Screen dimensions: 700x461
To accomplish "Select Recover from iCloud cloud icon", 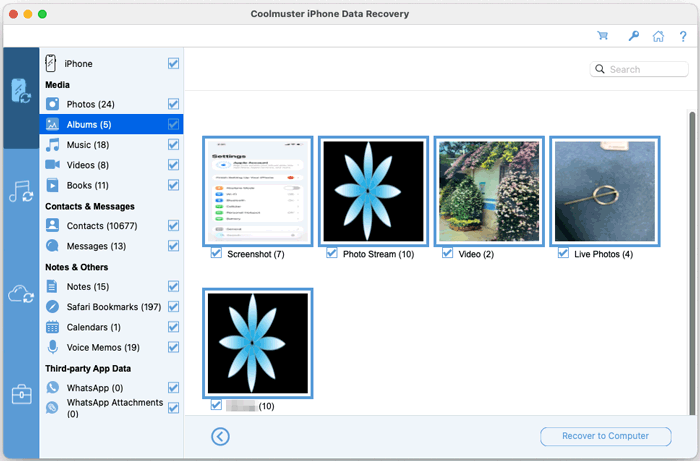I will 21,294.
